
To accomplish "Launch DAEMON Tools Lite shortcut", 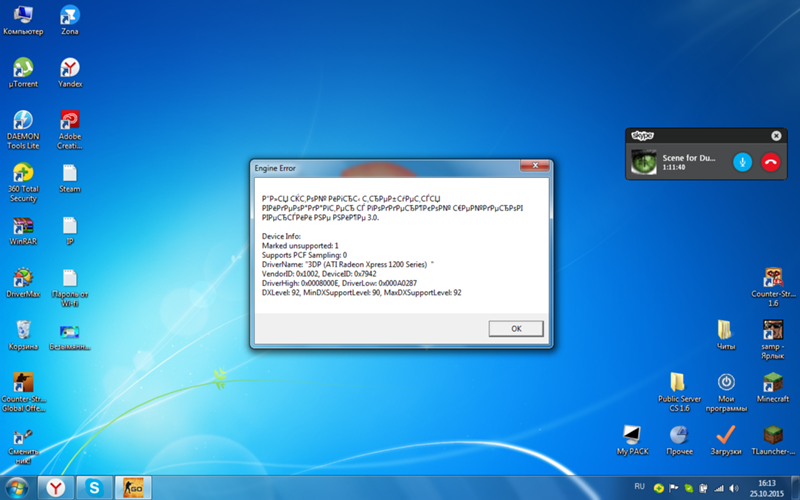I will click(x=22, y=120).
